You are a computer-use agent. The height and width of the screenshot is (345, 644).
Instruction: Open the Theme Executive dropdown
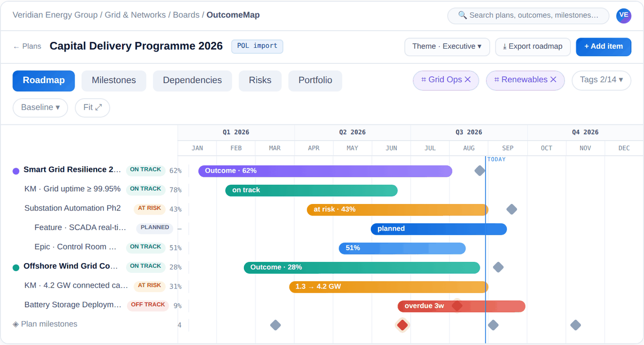[447, 46]
